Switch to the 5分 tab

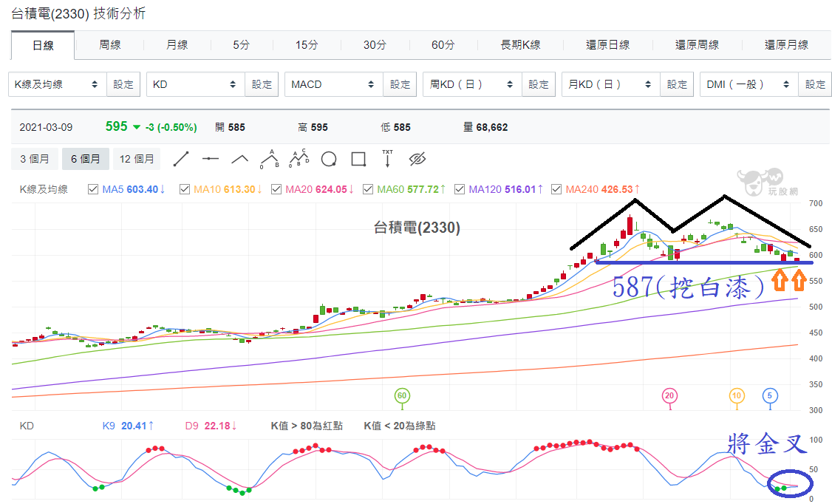coord(242,45)
